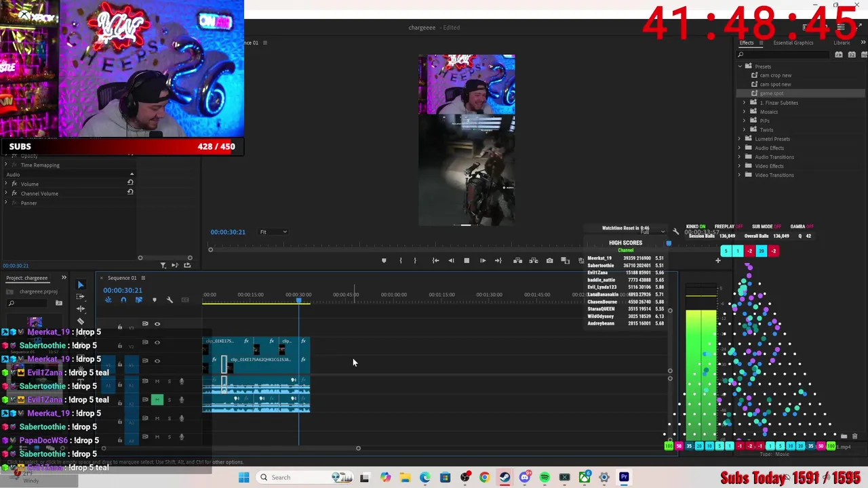Viewport: 868px width, 488px height.
Task: Select the Razor tool
Action: pos(81,321)
